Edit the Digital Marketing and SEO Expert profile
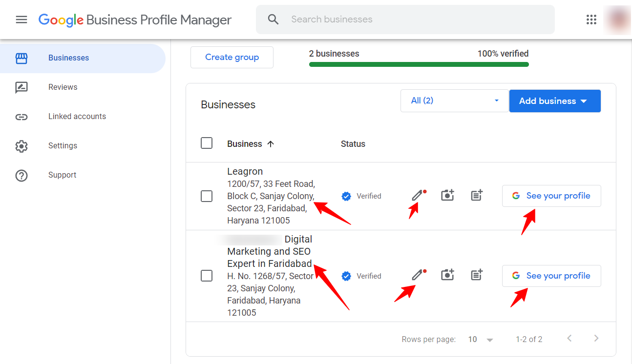The image size is (632, 364). click(417, 276)
